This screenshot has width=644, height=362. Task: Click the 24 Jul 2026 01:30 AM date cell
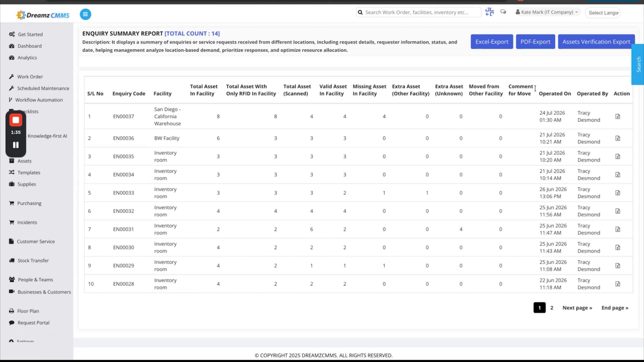click(552, 116)
